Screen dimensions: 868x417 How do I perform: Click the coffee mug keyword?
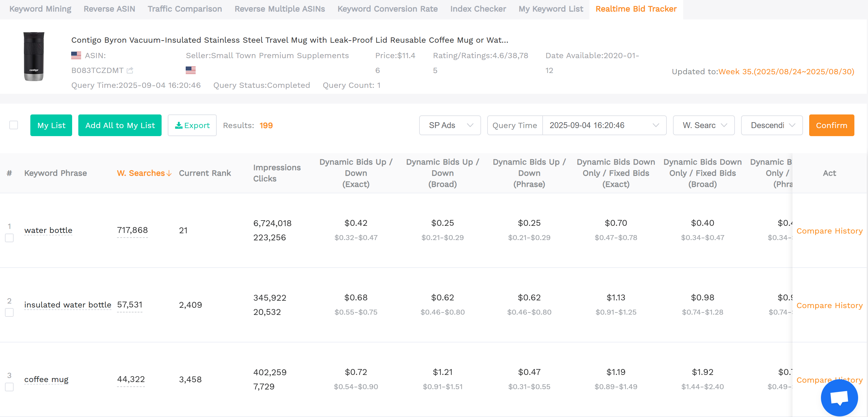tap(46, 379)
